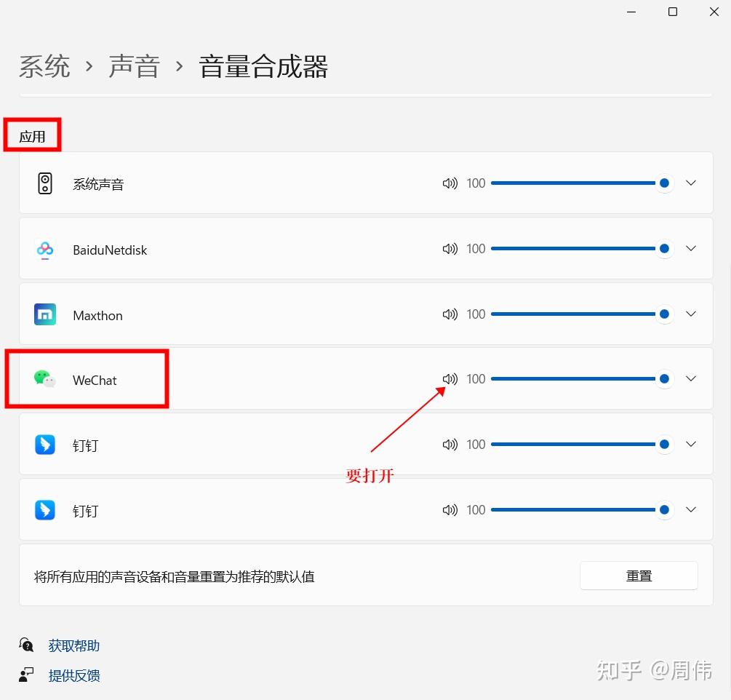Click the BaiduNetdisk label

[x=110, y=250]
